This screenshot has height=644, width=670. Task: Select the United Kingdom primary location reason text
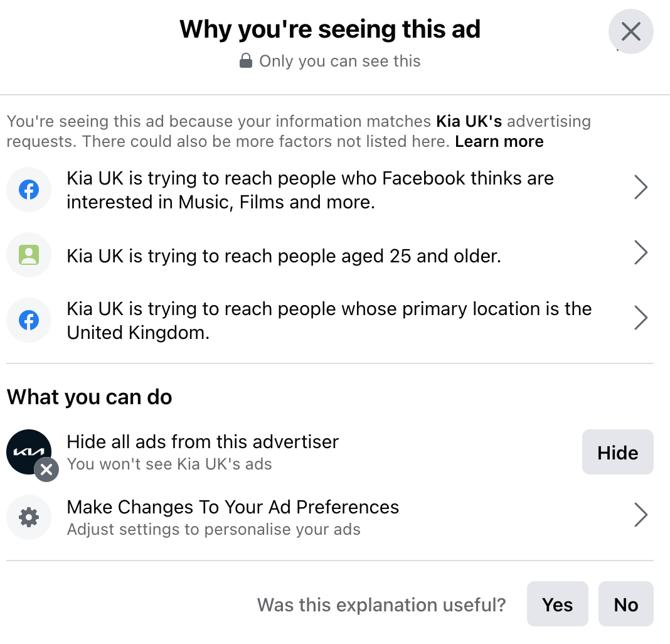[329, 321]
